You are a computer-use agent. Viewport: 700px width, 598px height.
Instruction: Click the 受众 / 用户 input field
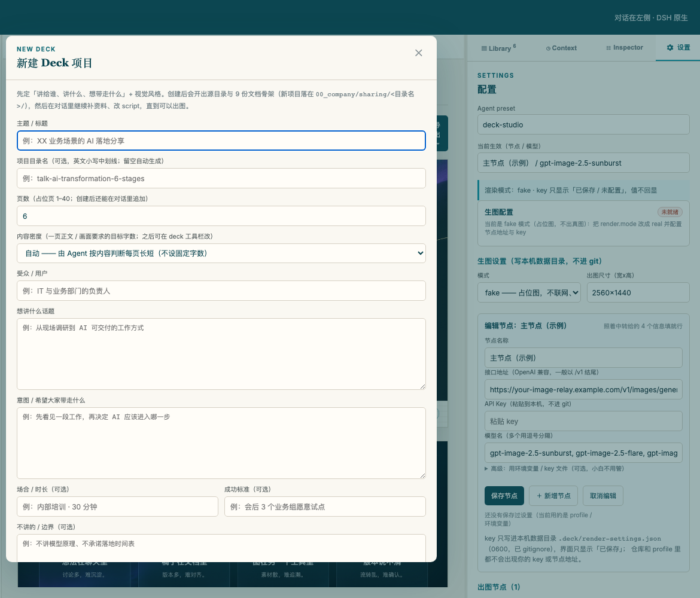click(221, 291)
